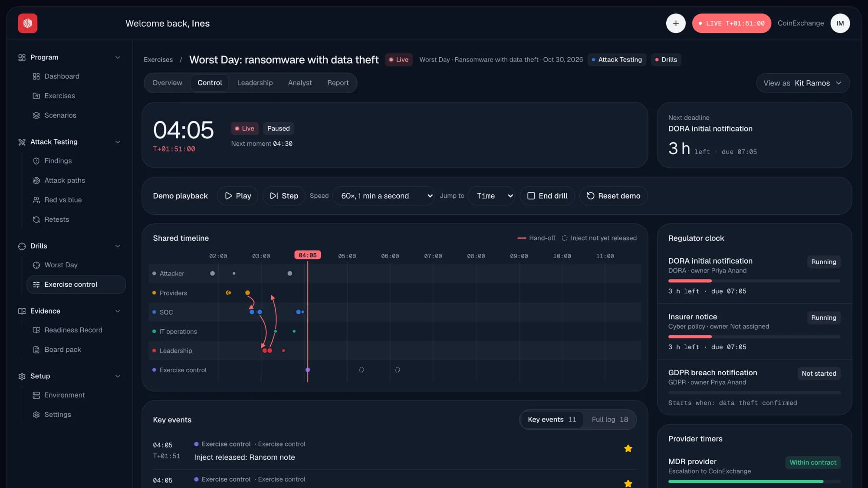This screenshot has height=488, width=868.
Task: Open the IM user avatar
Action: coord(840,23)
